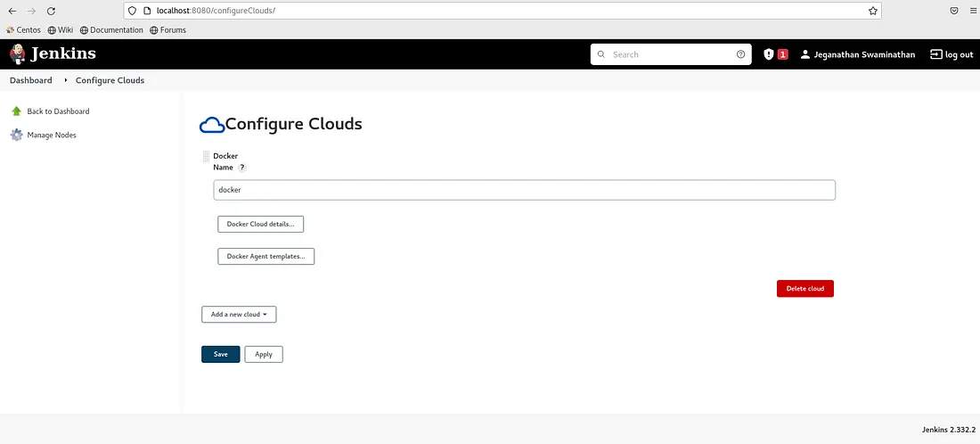Click the blue cloud icon

(x=212, y=125)
